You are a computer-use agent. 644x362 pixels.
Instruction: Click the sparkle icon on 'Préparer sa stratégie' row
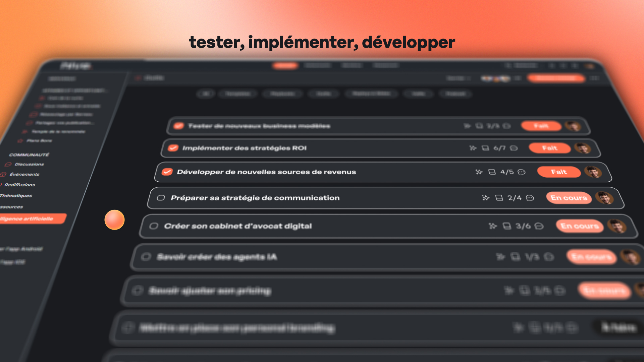coord(485,198)
